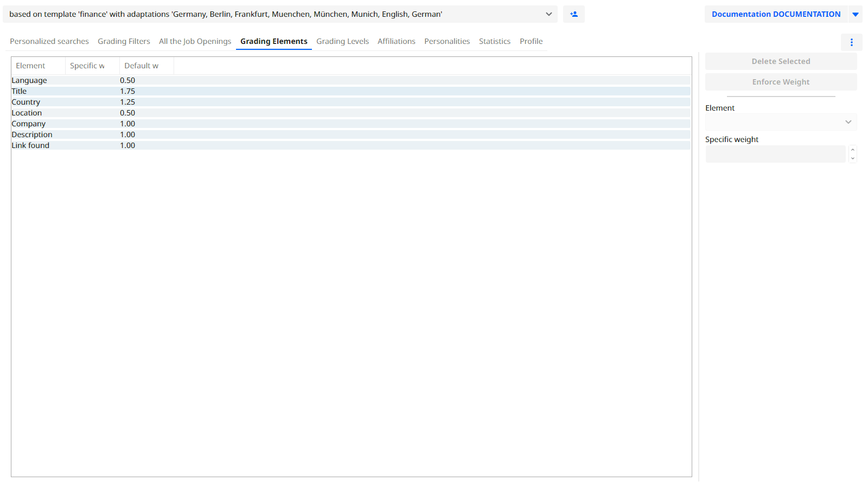Screen dimensions: 868x488
Task: Sort by the Default w column header
Action: [x=142, y=66]
